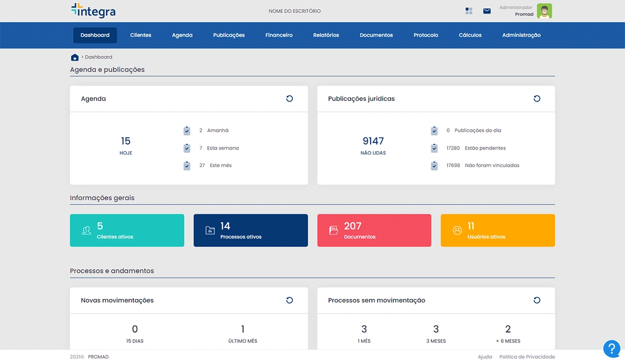This screenshot has height=364, width=625.
Task: Check the Amanhã agenda item checkbox
Action: 186,130
